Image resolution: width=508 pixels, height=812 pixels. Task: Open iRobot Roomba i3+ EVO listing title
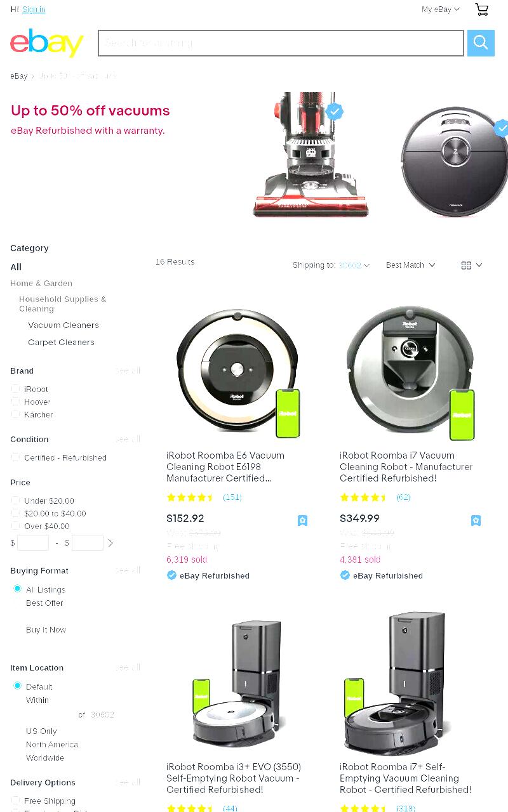pyautogui.click(x=234, y=778)
